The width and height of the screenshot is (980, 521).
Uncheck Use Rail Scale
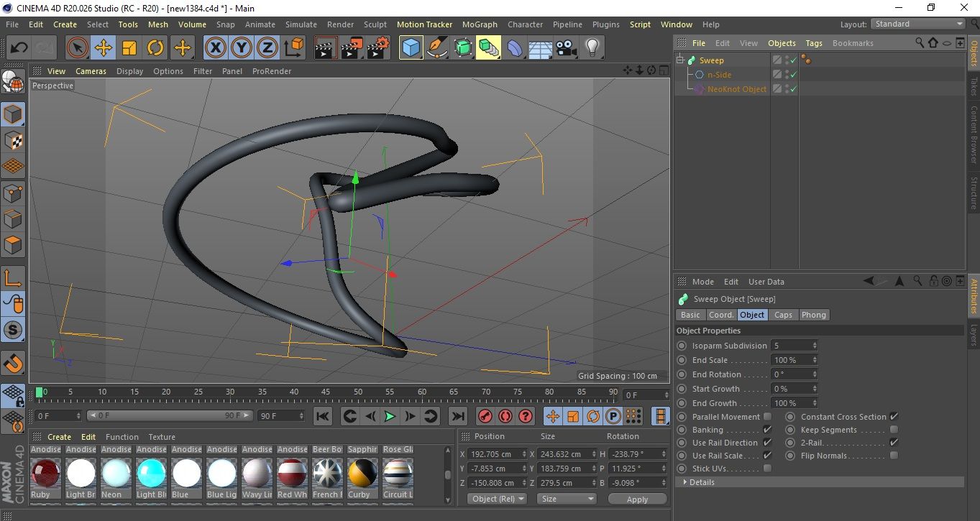click(x=767, y=456)
